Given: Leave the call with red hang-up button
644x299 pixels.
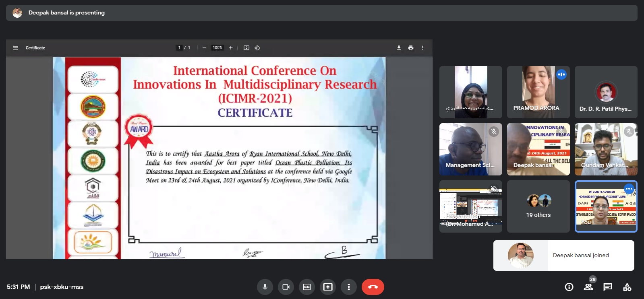Looking at the screenshot, I should pos(373,287).
